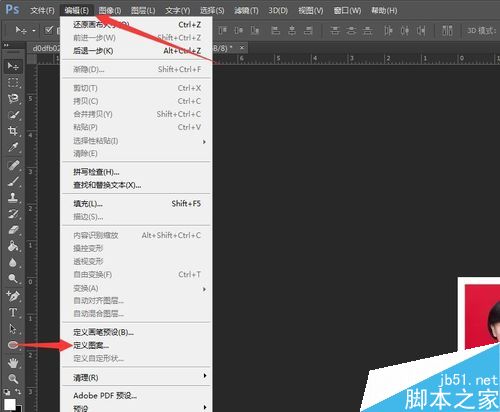Choose 定义图案... from the Edit menu
Viewport: 500px width, 412px height.
pos(136,346)
